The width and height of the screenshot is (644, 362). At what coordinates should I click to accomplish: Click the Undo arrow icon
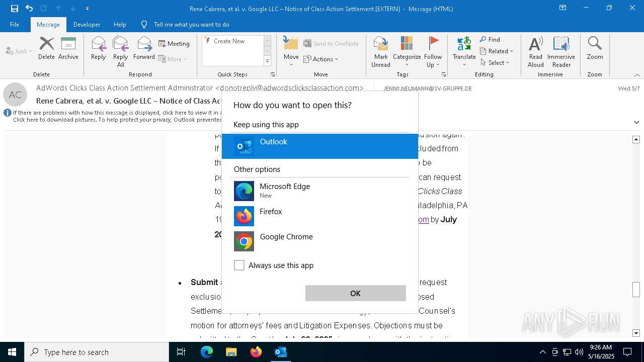tap(29, 9)
